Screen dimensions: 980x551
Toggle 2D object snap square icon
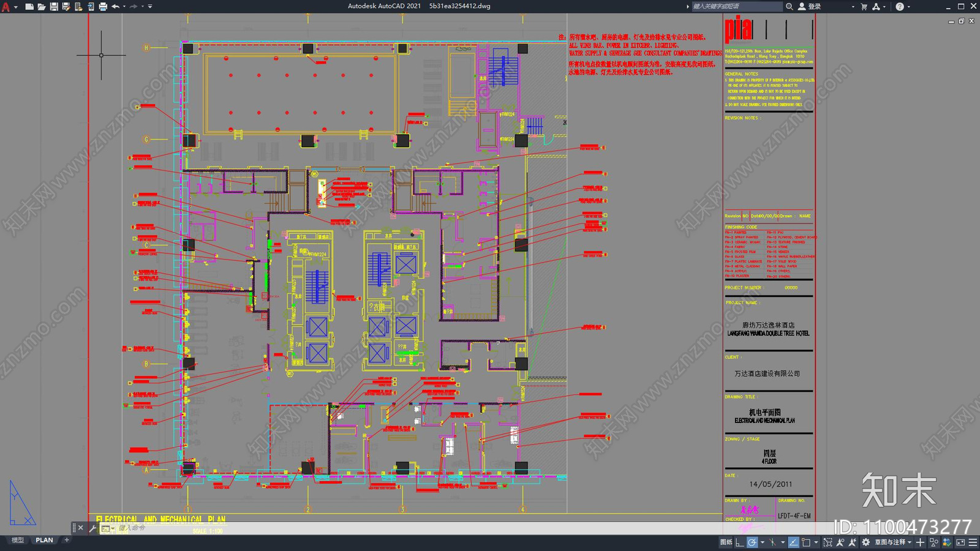806,542
